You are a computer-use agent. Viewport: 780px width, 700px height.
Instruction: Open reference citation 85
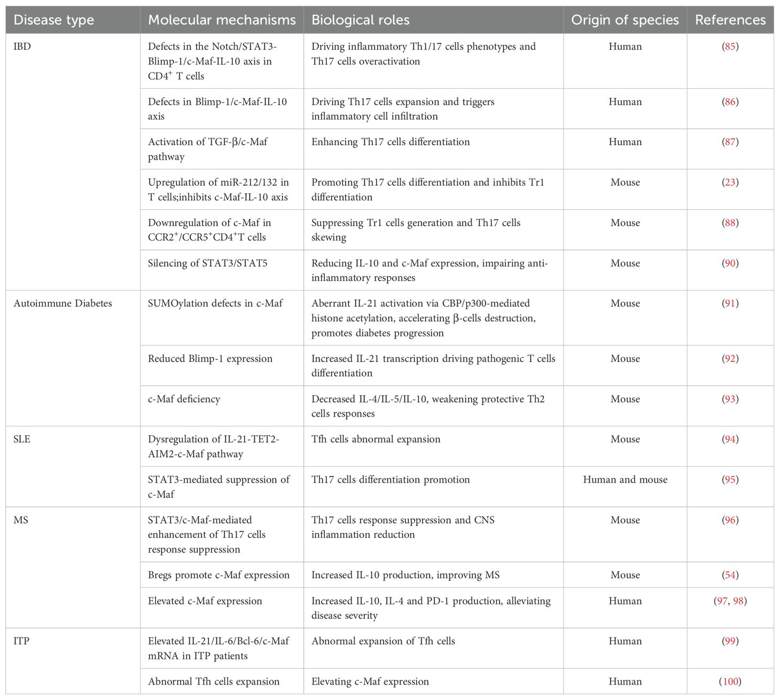point(730,46)
